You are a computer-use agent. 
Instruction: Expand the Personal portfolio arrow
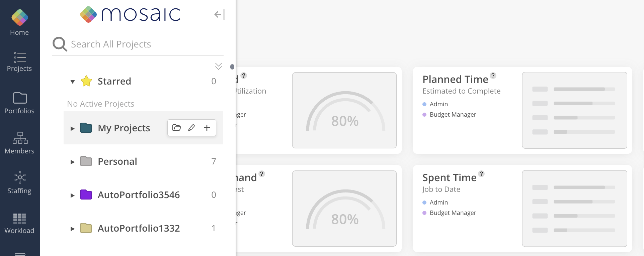click(72, 162)
